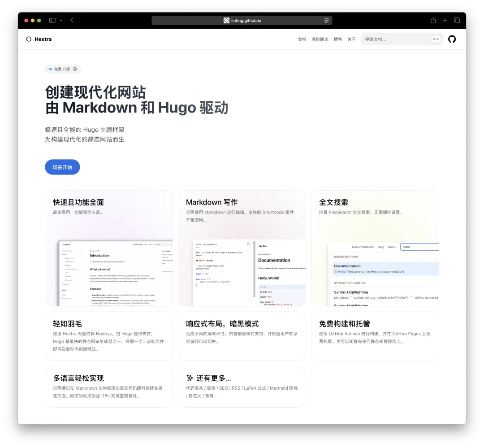Minimize the window with yellow button
The height and width of the screenshot is (448, 484).
[x=33, y=20]
